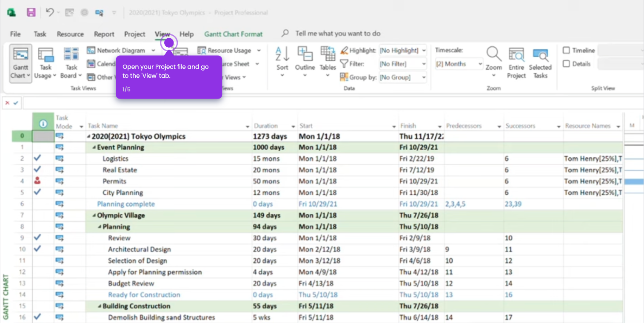The width and height of the screenshot is (644, 323).
Task: Click the formula bar accept checkmark icon
Action: click(x=16, y=103)
